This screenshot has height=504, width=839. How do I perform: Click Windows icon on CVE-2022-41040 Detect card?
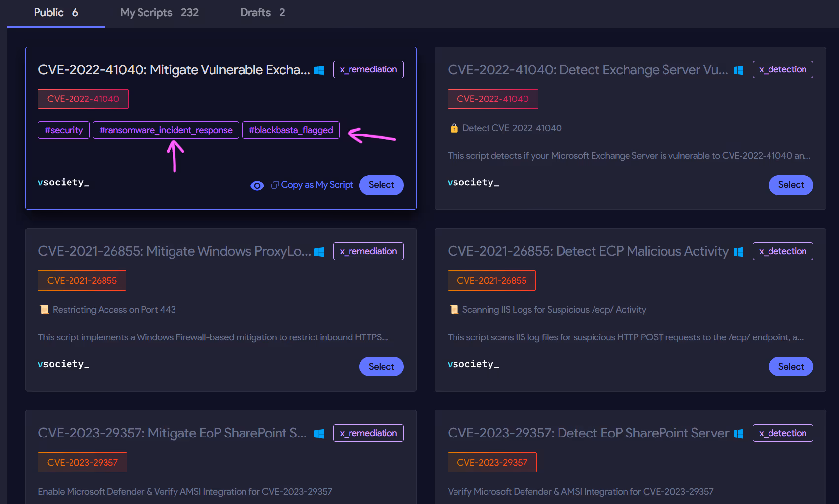pyautogui.click(x=738, y=70)
